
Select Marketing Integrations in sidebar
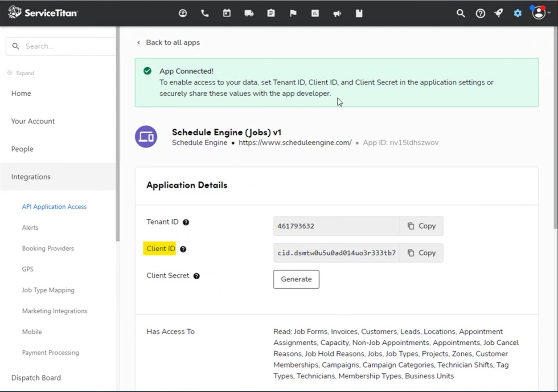pos(55,311)
